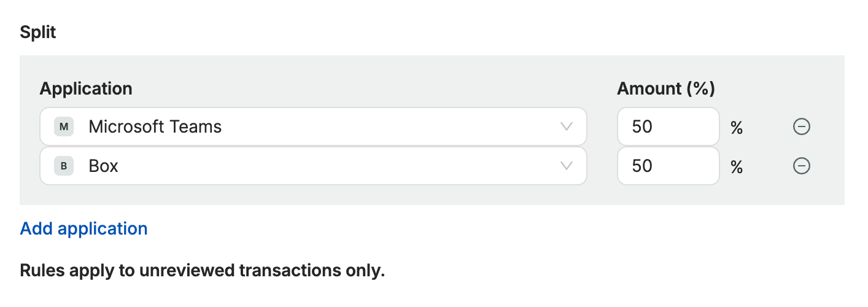868x307 pixels.
Task: Remove the Microsoft Teams split row
Action: click(x=802, y=127)
